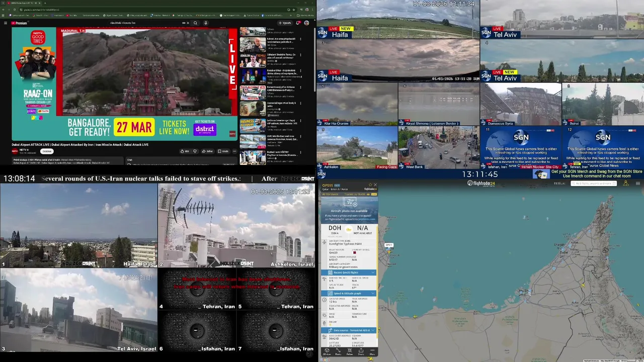Close the OPS11 flight details panel

click(375, 185)
